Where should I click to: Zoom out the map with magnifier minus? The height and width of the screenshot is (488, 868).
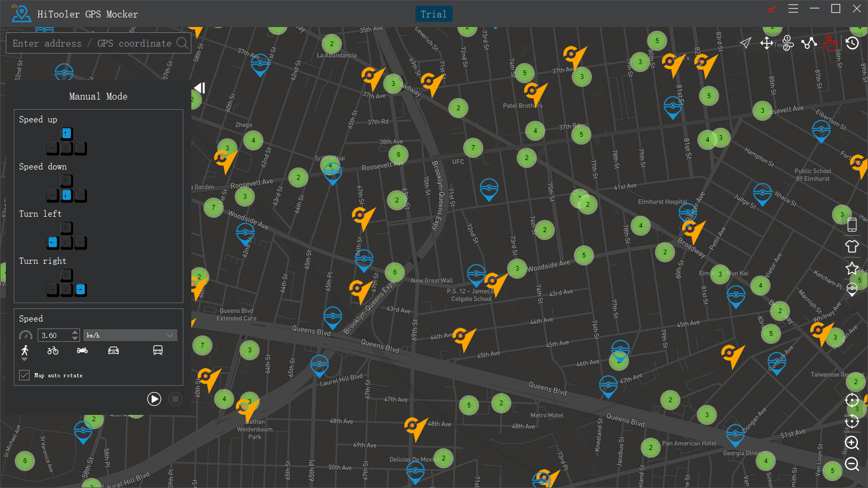coord(852,464)
